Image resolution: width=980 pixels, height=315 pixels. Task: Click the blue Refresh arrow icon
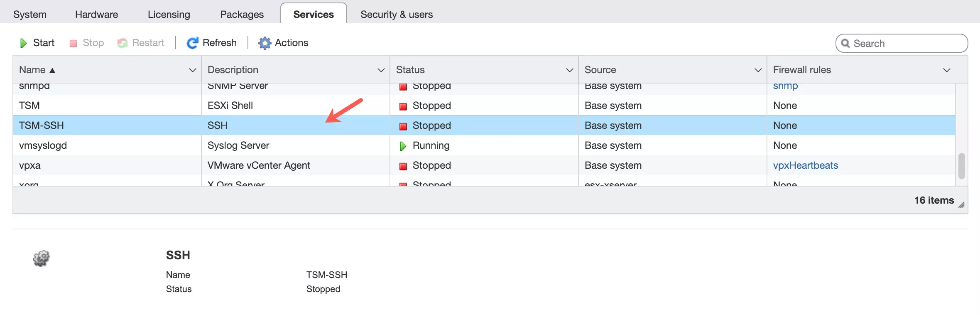(192, 43)
